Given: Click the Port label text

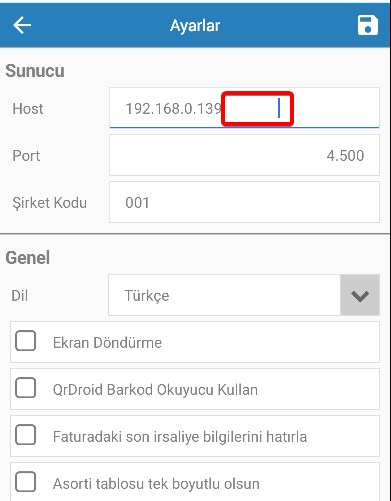Looking at the screenshot, I should point(26,156).
